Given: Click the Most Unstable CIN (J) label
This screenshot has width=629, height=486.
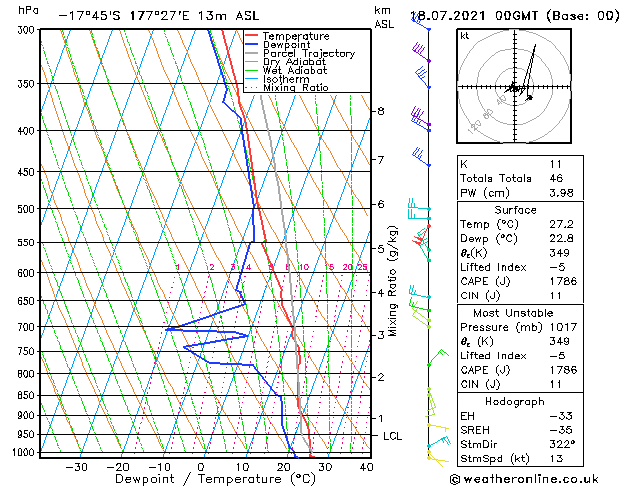Looking at the screenshot, I should [480, 385].
